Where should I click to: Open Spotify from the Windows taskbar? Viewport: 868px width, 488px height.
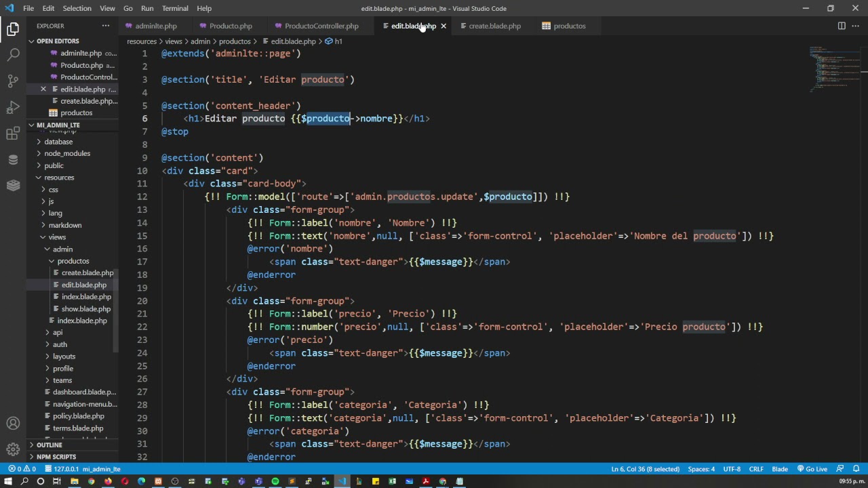(275, 482)
